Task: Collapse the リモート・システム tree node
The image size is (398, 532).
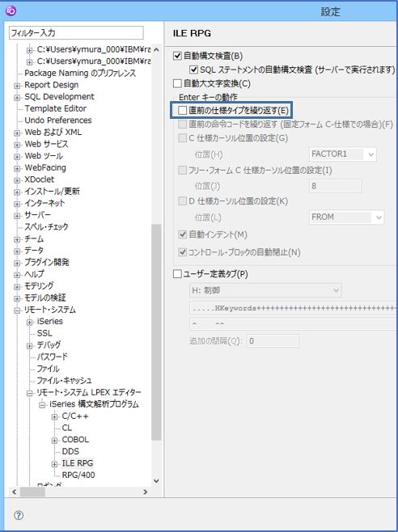Action: (x=17, y=310)
